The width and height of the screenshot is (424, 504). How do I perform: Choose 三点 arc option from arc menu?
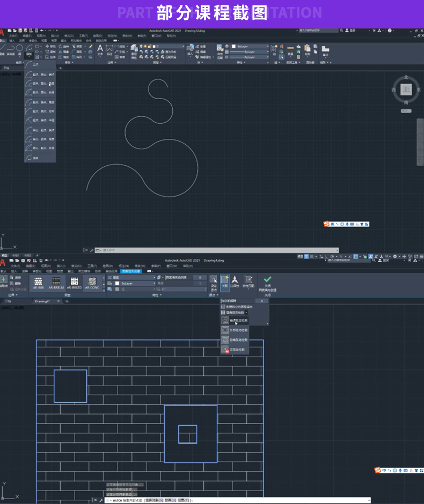(40, 64)
